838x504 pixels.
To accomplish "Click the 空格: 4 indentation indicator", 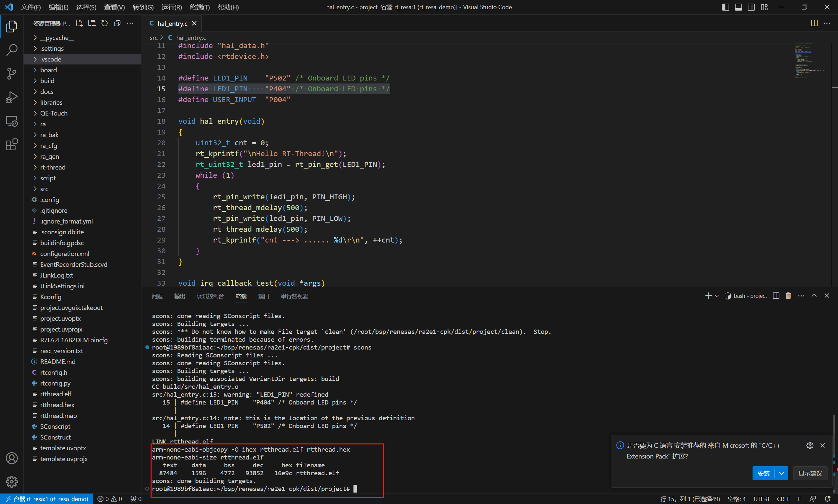I will 737,499.
